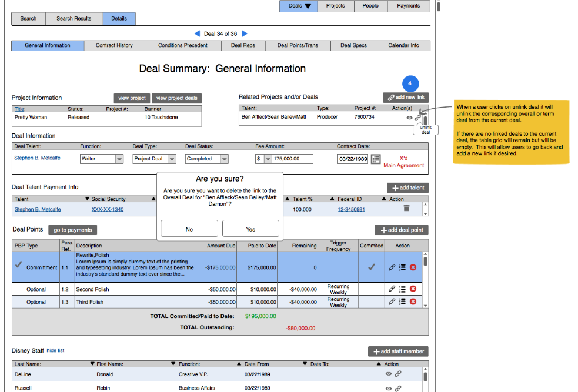This screenshot has height=392, width=578.
Task: Go to previous deal with left arrow
Action: (x=197, y=33)
